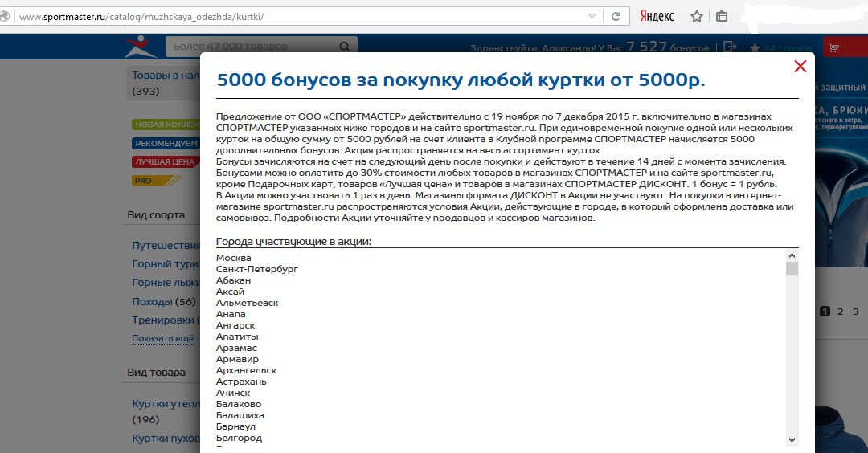Click Ангарск in city list

click(x=235, y=325)
